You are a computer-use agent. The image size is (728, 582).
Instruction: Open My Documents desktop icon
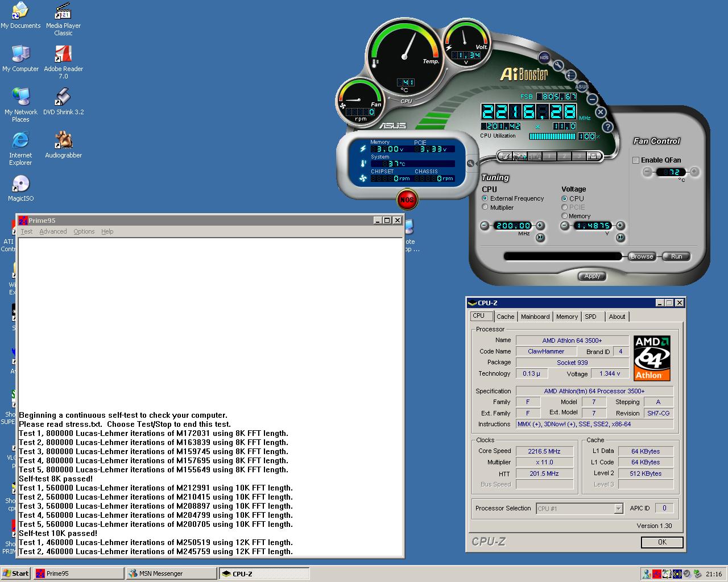(x=20, y=16)
